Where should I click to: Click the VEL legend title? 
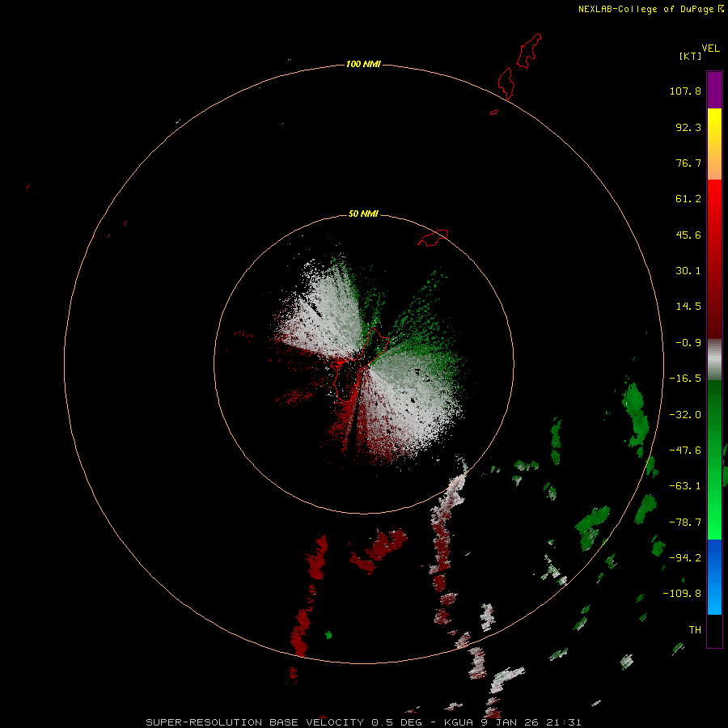point(710,49)
